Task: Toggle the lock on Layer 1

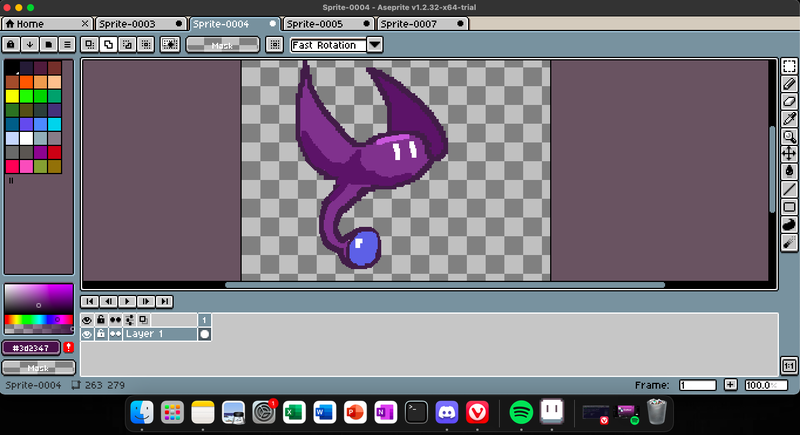Action: click(101, 334)
